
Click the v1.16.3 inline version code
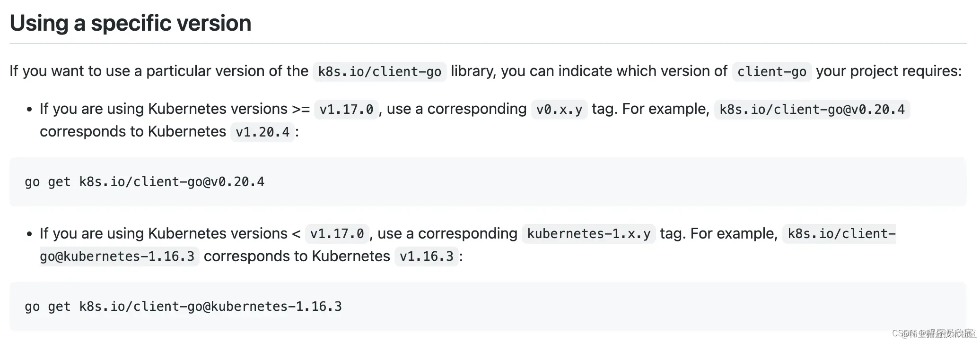point(426,256)
